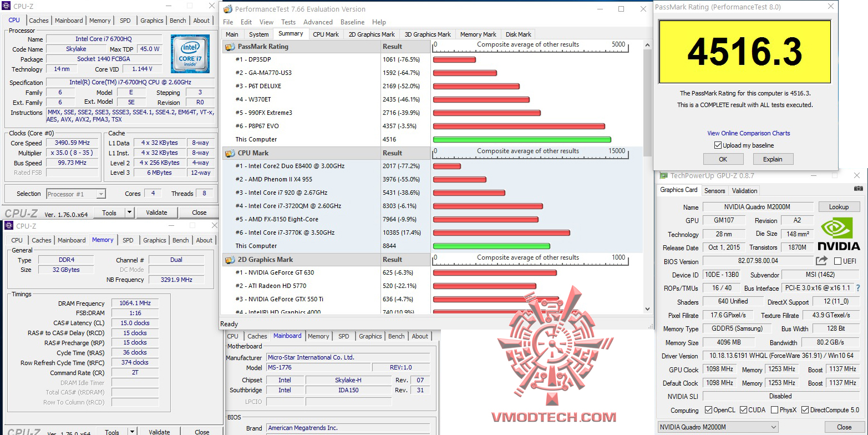The image size is (868, 435).
Task: Open the Advanced menu in PerformanceTest
Action: pyautogui.click(x=318, y=22)
